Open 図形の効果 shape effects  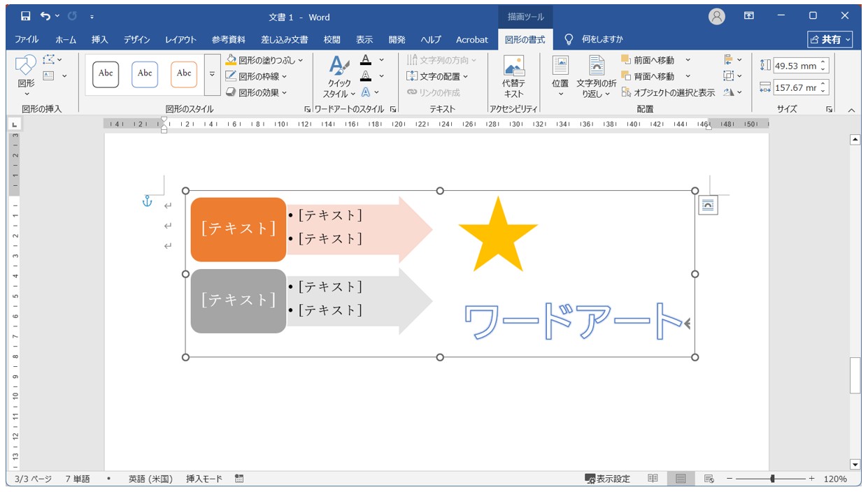pyautogui.click(x=256, y=92)
